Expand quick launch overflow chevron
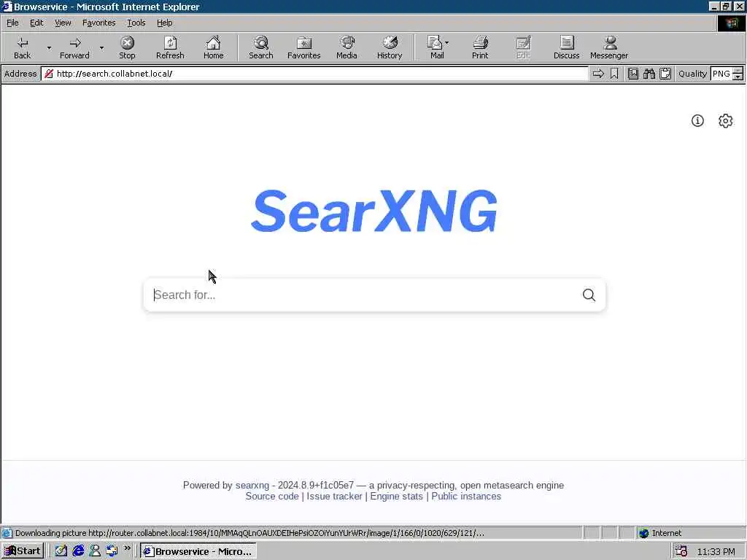Screen dimensions: 747x560 click(x=127, y=548)
